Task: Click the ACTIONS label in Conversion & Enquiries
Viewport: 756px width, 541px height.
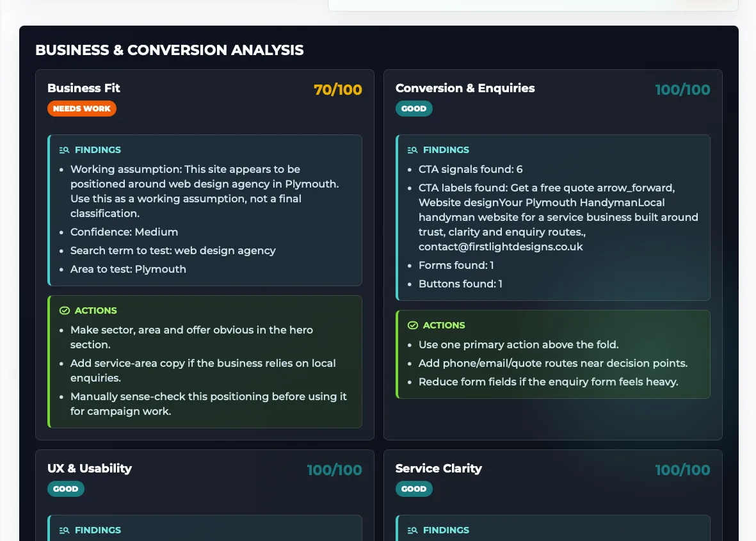Action: pos(444,325)
